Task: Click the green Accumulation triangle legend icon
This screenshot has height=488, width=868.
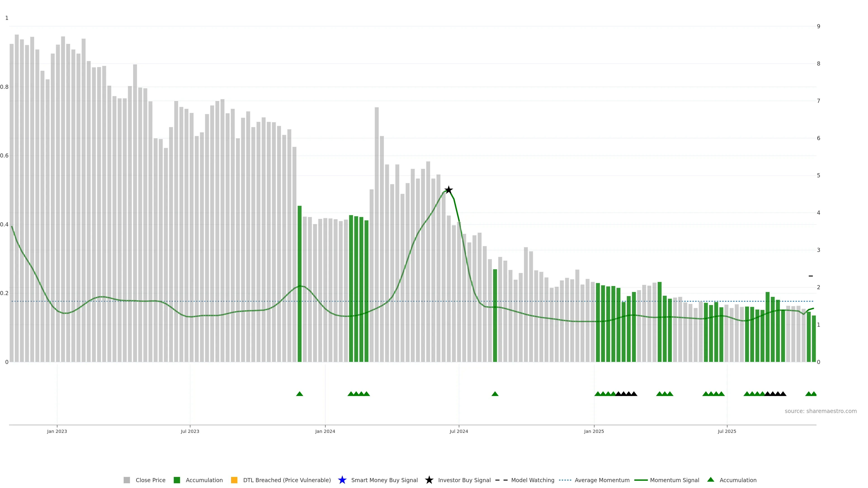Action: click(711, 480)
